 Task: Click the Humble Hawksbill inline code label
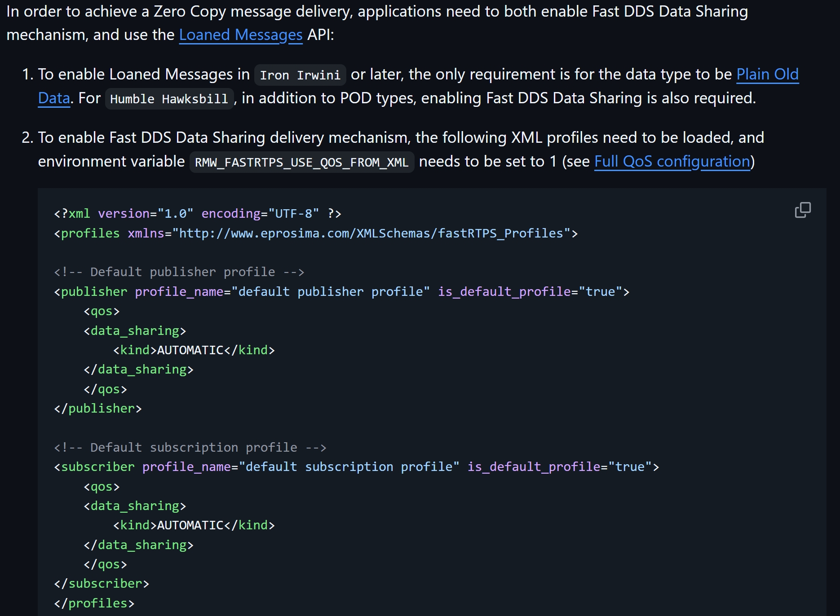[169, 99]
